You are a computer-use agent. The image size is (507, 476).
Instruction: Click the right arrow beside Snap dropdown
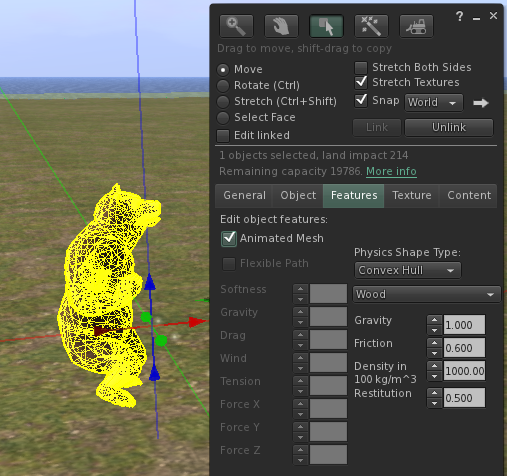(x=481, y=103)
